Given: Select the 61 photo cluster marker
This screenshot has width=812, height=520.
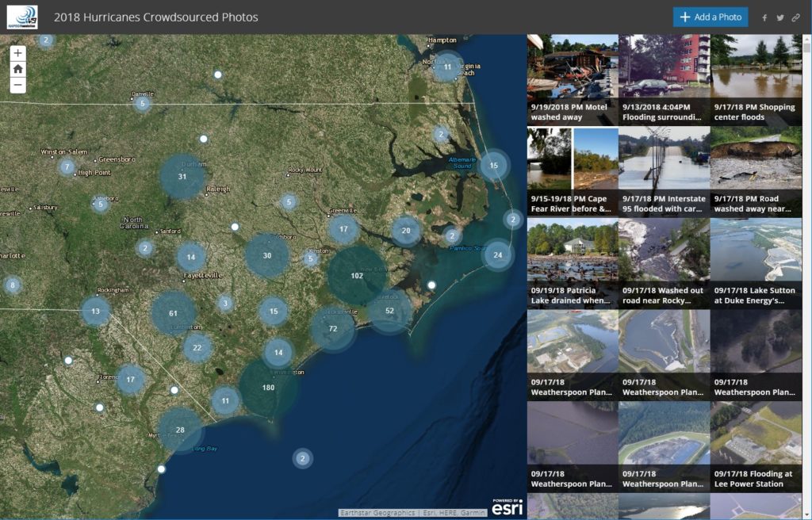Looking at the screenshot, I should click(x=174, y=313).
